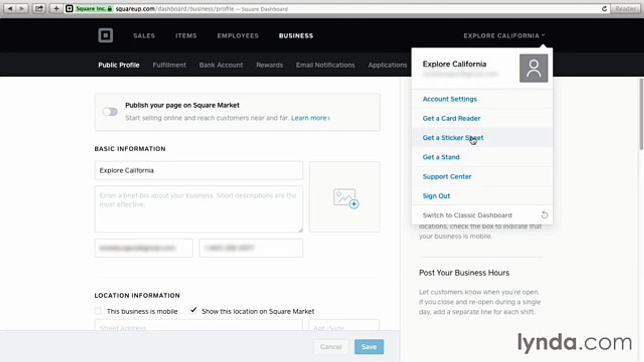This screenshot has height=362, width=644.
Task: Open the Business menu
Action: click(296, 36)
